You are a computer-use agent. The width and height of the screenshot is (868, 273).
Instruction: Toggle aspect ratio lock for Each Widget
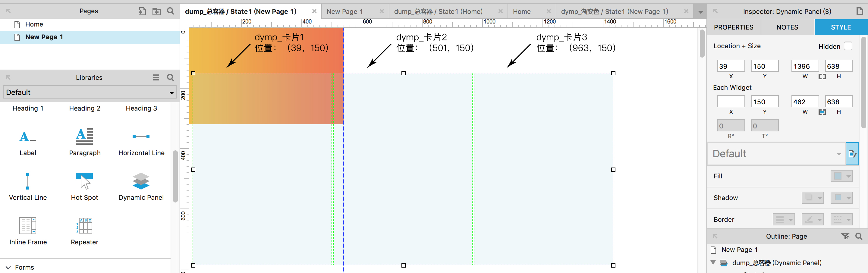(822, 112)
